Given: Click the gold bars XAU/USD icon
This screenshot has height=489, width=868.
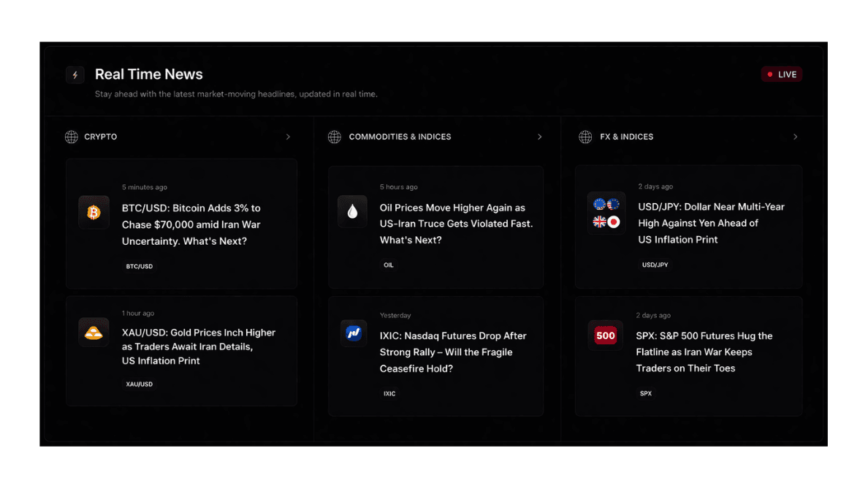Looking at the screenshot, I should [x=94, y=333].
